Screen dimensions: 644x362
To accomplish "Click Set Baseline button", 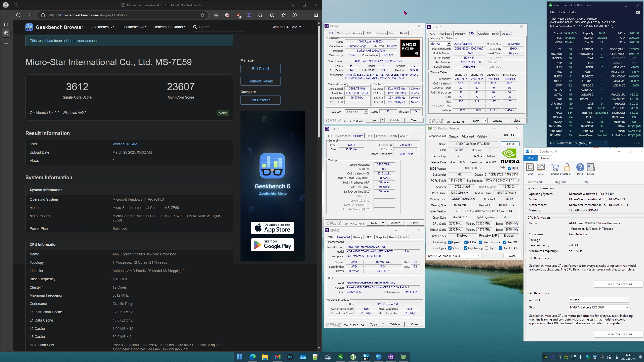I will pos(260,100).
